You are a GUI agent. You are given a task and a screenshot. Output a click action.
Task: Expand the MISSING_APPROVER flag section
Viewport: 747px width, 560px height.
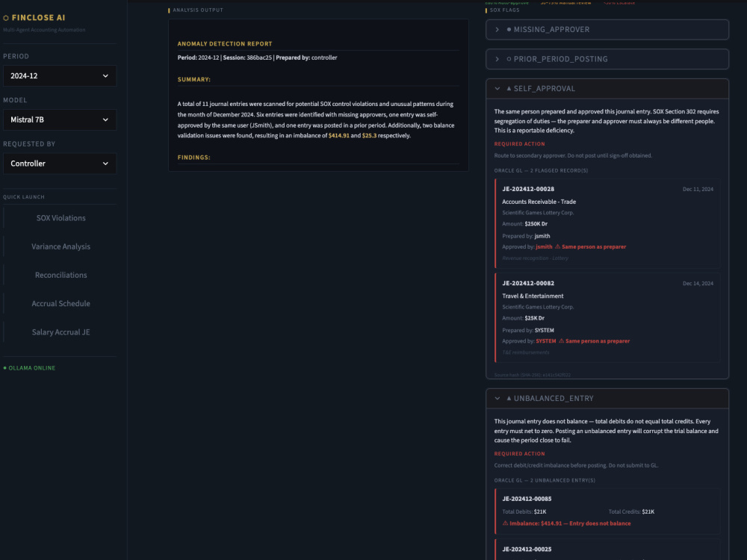pyautogui.click(x=607, y=30)
